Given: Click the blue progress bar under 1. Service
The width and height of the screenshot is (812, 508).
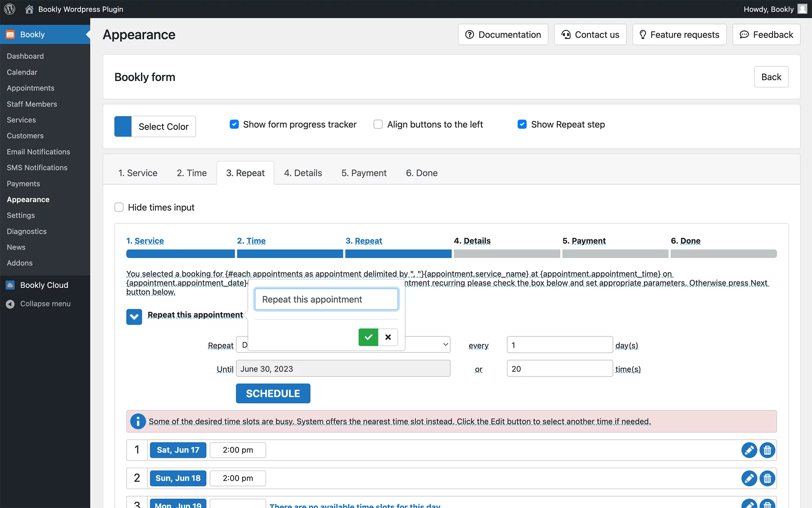Looking at the screenshot, I should (180, 254).
